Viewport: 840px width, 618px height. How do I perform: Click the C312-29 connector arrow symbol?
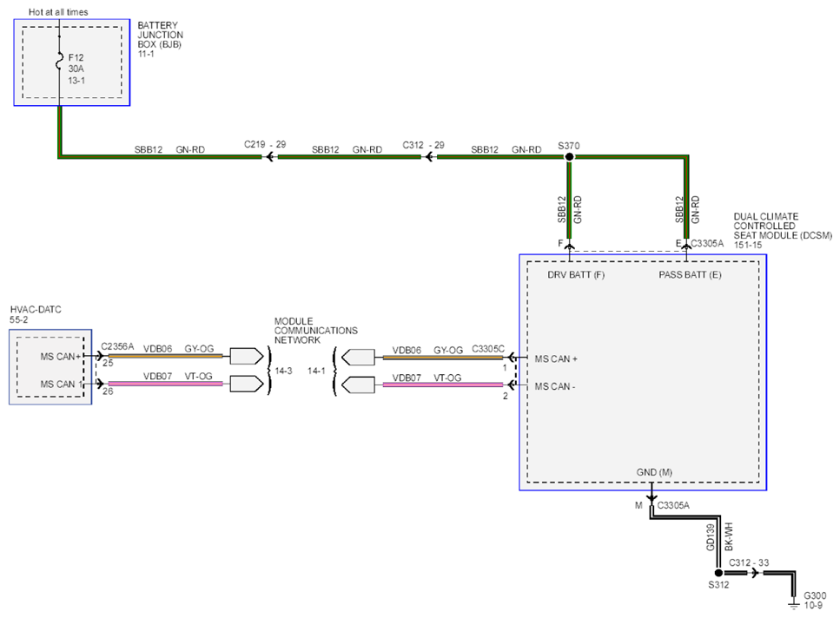(x=428, y=157)
